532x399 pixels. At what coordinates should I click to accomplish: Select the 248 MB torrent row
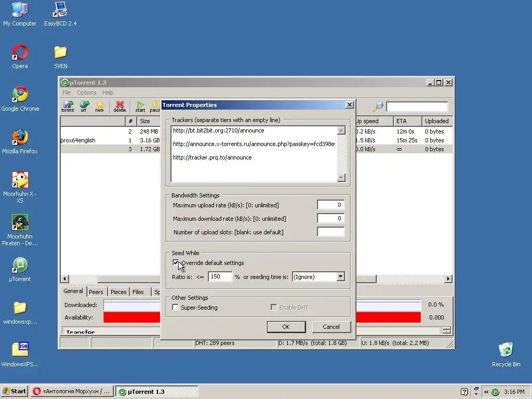tap(110, 131)
